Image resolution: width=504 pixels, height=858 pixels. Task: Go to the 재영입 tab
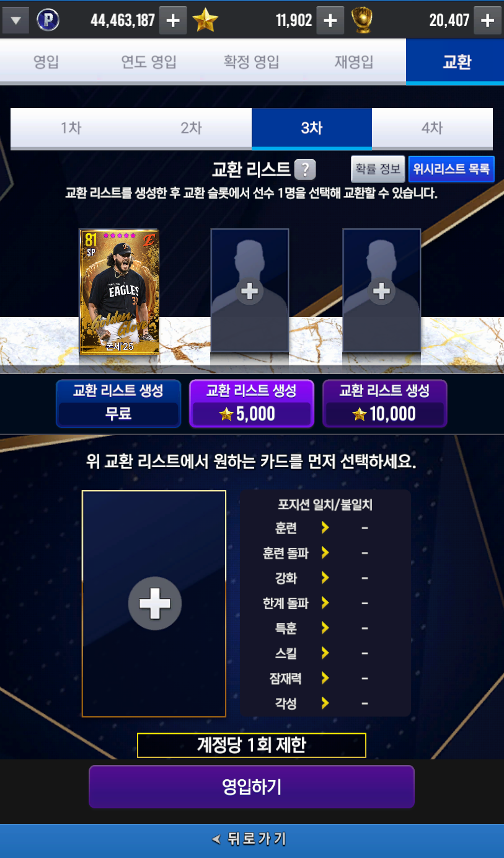[x=354, y=62]
